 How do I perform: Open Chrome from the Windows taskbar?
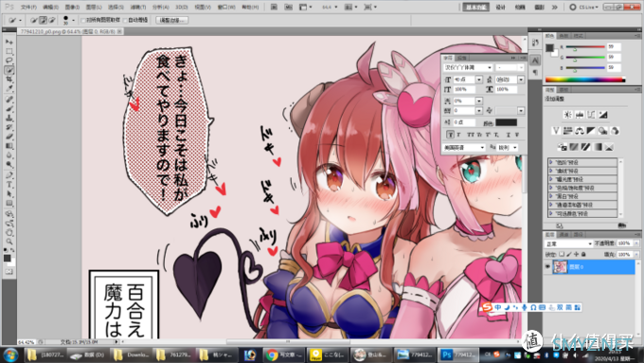coord(283,354)
